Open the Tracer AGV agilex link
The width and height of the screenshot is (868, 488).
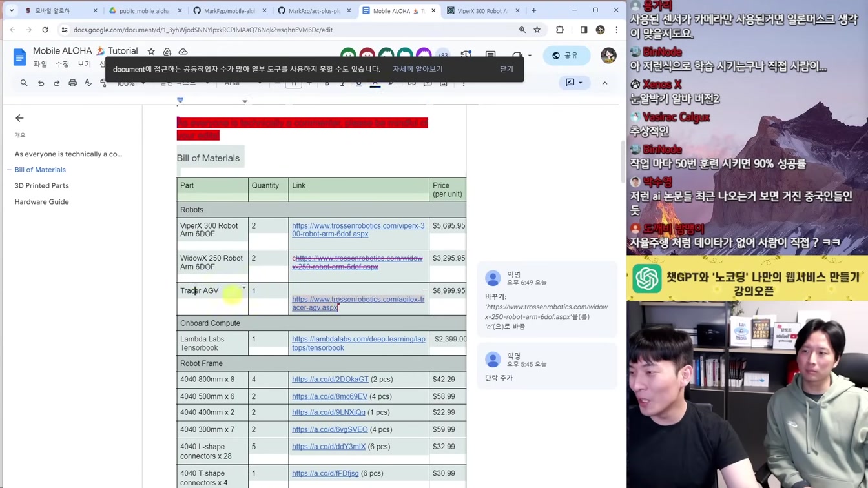[358, 303]
